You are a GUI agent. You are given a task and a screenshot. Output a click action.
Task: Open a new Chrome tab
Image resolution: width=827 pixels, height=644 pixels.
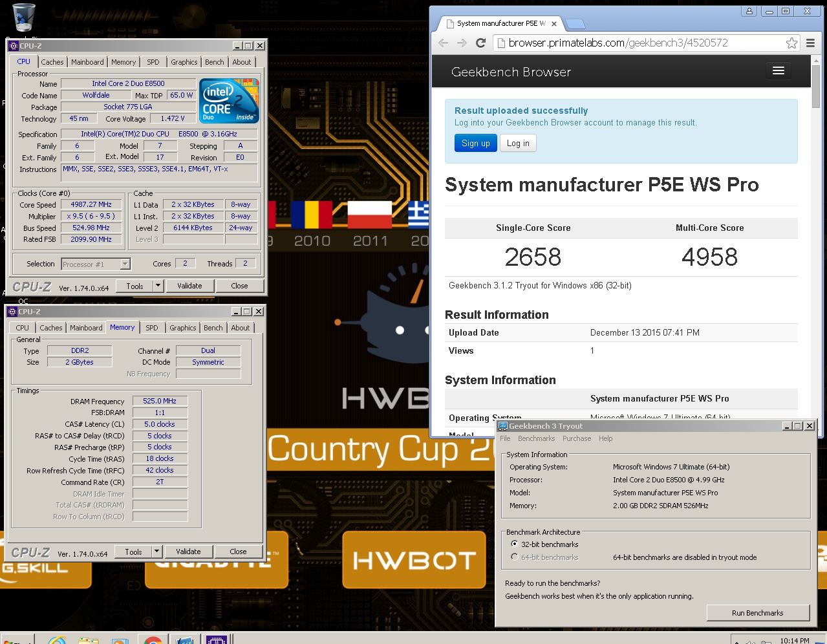pyautogui.click(x=575, y=24)
